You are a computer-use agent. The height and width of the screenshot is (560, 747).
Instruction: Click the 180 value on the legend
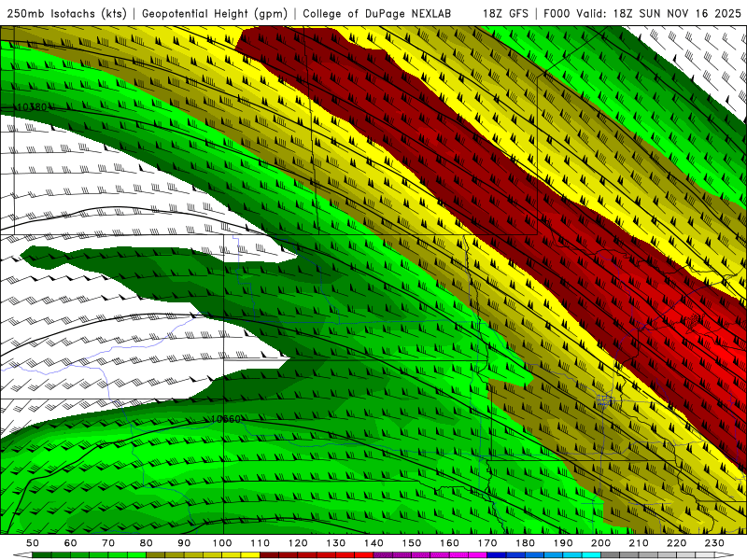(525, 543)
